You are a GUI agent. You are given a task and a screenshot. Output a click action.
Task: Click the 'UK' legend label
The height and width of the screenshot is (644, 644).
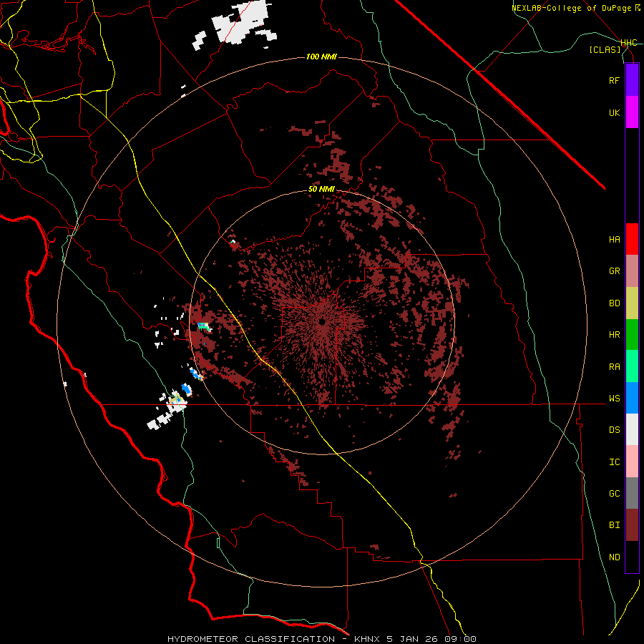point(614,112)
